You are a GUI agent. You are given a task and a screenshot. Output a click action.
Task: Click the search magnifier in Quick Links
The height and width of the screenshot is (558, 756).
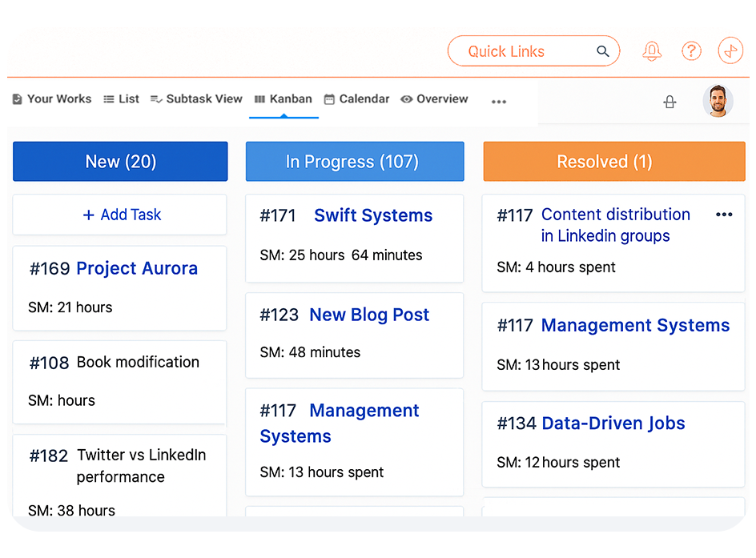click(603, 50)
